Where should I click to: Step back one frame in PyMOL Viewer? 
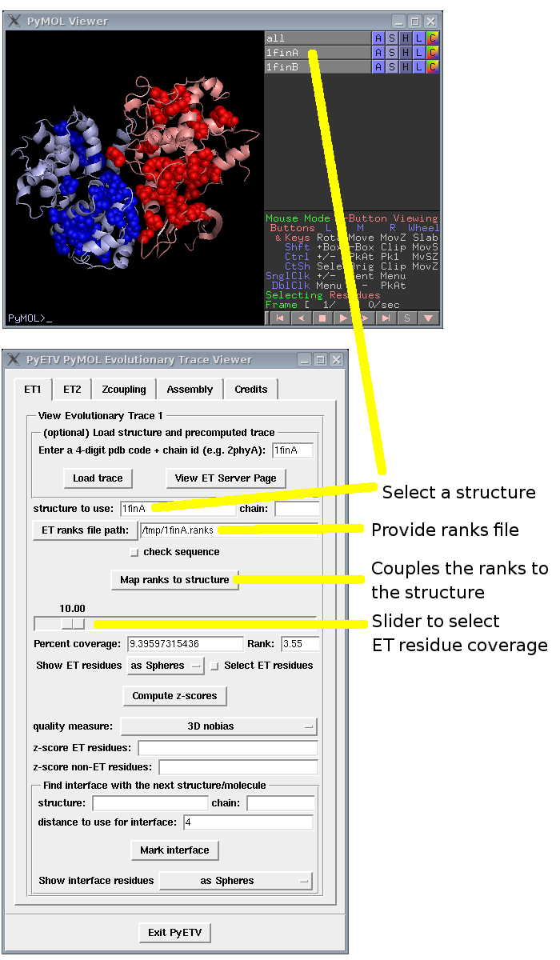coord(301,318)
